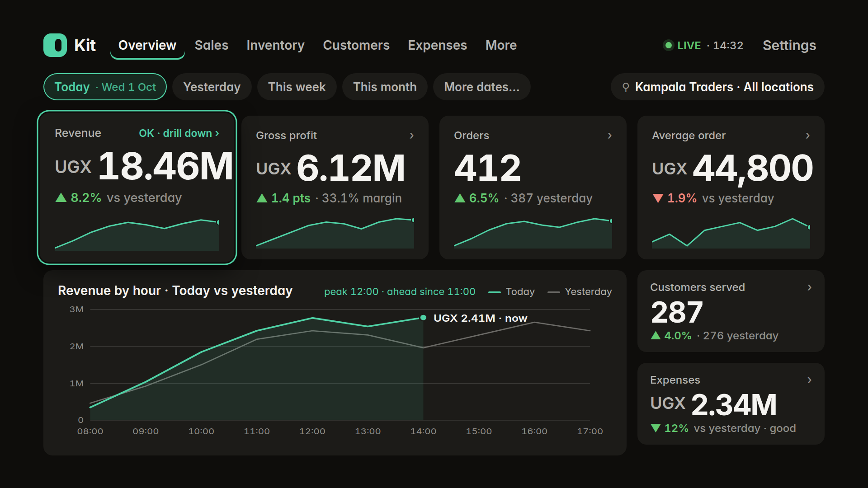Open Kampala Traders All locations selector
This screenshot has height=488, width=868.
pyautogui.click(x=717, y=87)
